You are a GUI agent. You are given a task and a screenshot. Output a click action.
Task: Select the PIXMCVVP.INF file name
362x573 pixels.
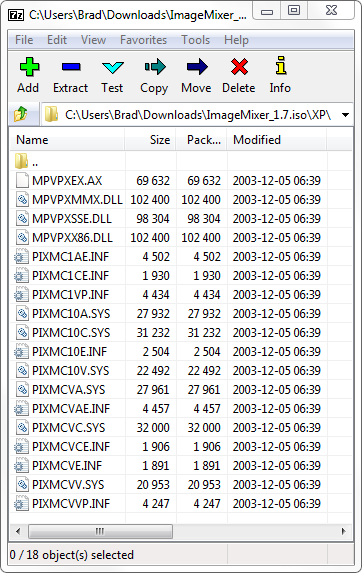[71, 503]
